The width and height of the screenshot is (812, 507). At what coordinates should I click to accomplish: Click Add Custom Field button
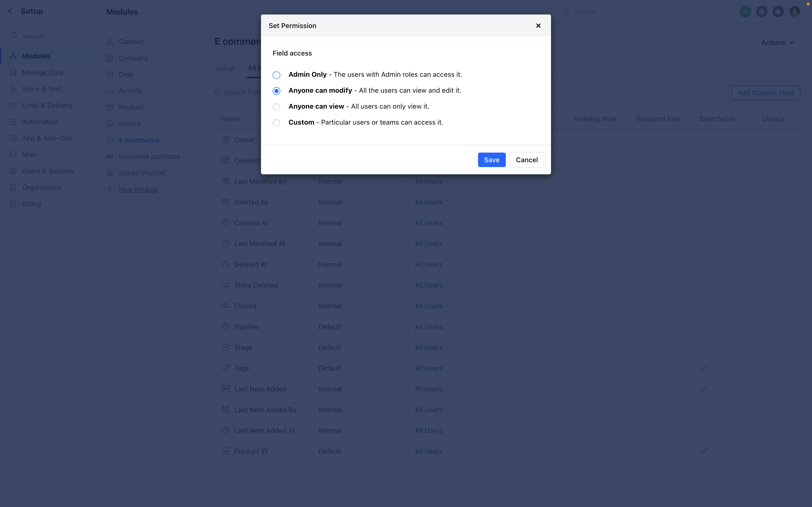[765, 93]
